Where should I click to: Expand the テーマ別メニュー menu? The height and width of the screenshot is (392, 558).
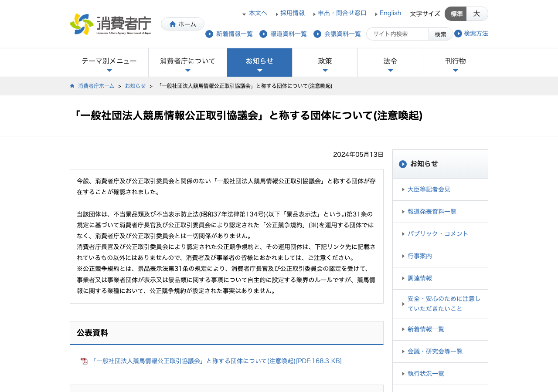click(109, 63)
